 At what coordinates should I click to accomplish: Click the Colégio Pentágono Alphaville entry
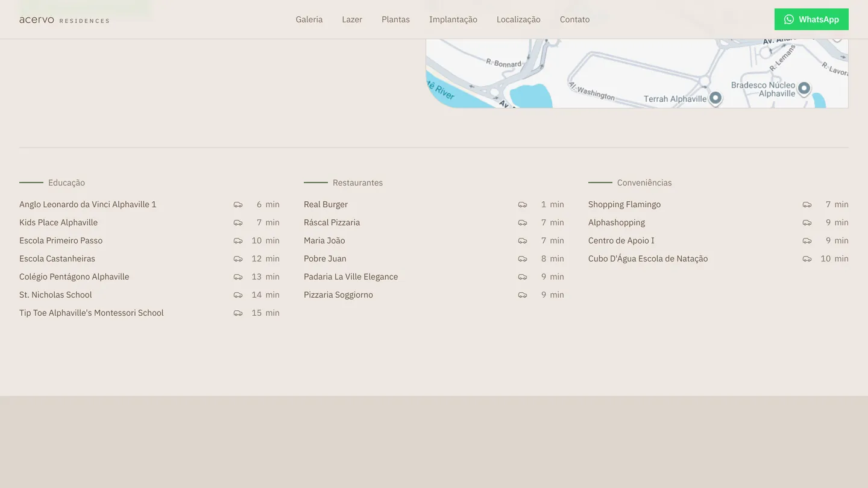(x=74, y=277)
